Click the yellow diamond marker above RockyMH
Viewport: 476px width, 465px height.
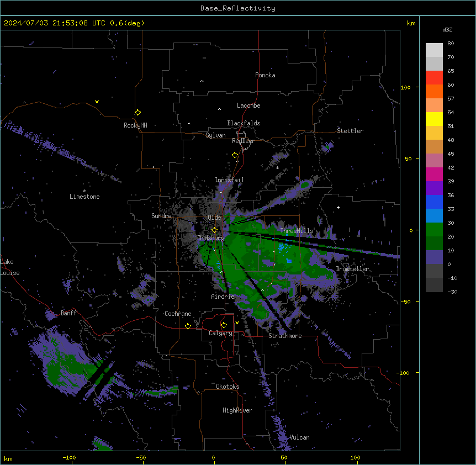click(137, 112)
